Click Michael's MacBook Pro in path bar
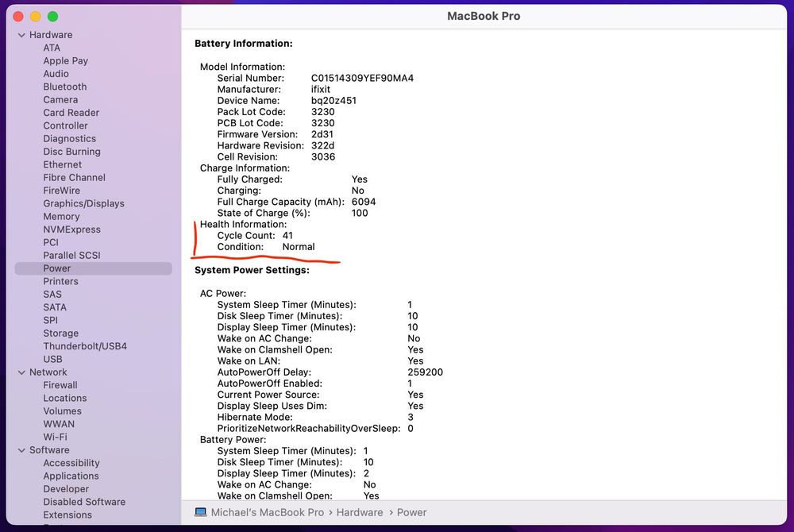 [x=268, y=512]
